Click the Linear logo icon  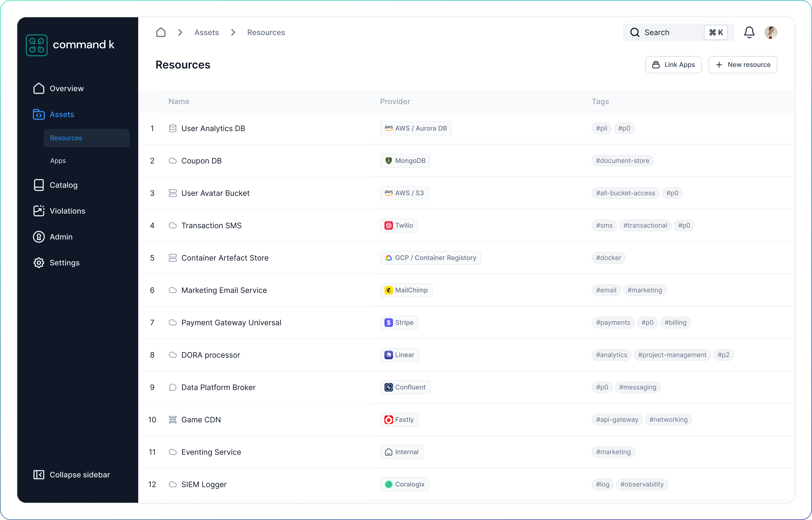[x=389, y=355]
